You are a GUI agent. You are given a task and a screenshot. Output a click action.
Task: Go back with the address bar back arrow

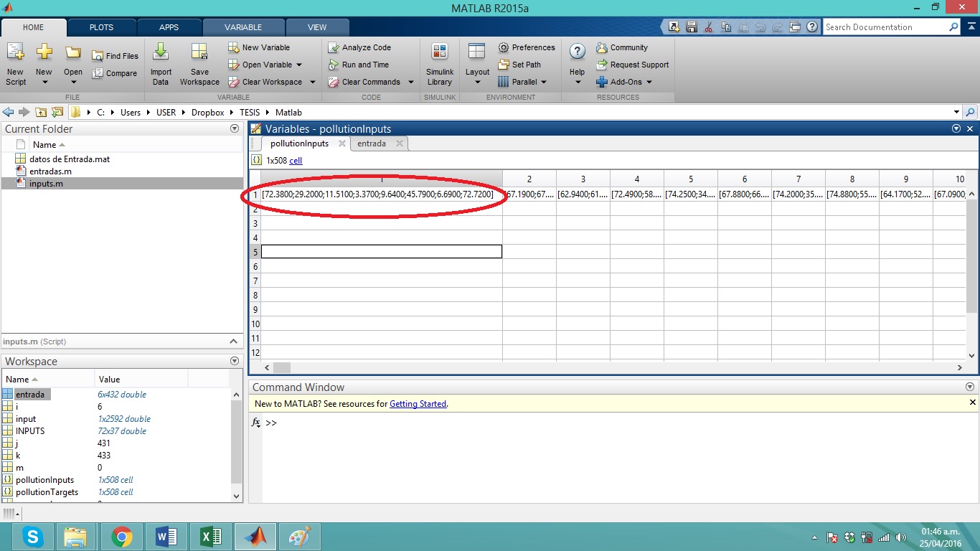[x=9, y=113]
